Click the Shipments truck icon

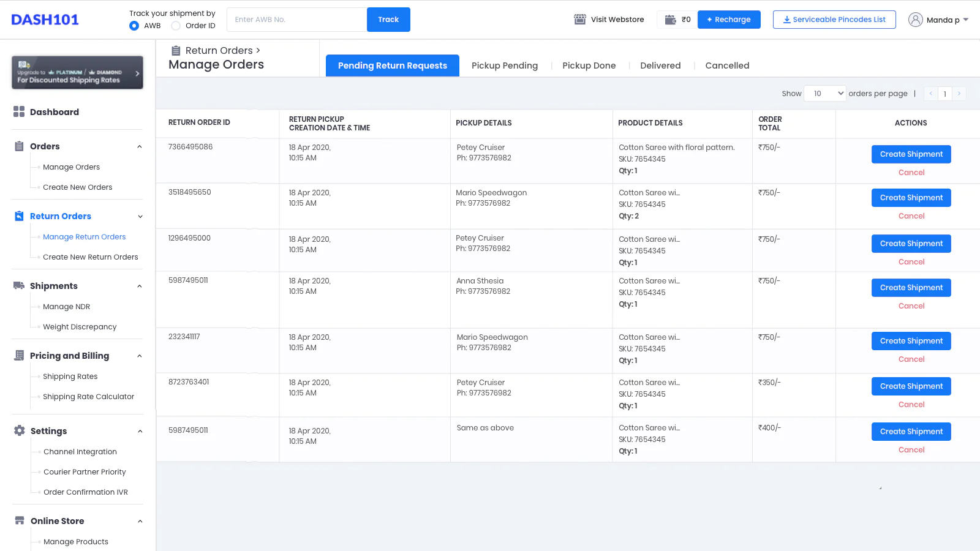click(19, 286)
